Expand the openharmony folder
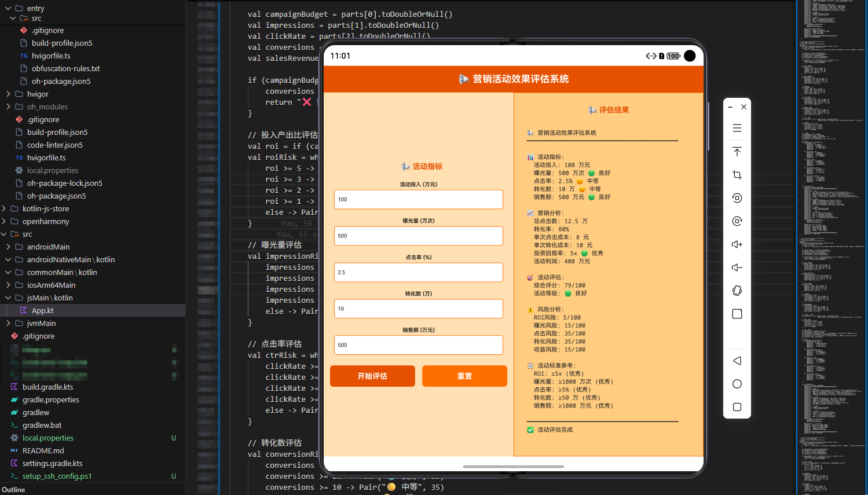This screenshot has width=868, height=495. click(3, 221)
